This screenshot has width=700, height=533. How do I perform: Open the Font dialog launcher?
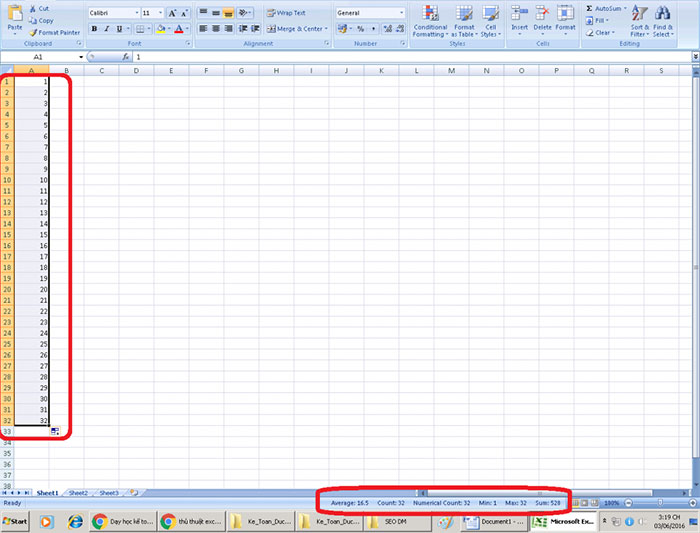pyautogui.click(x=188, y=43)
